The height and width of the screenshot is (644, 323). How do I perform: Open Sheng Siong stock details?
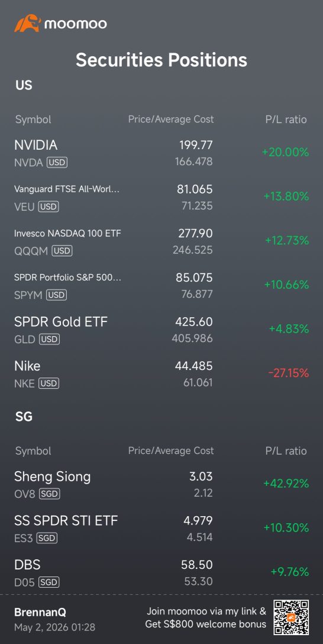pyautogui.click(x=161, y=485)
